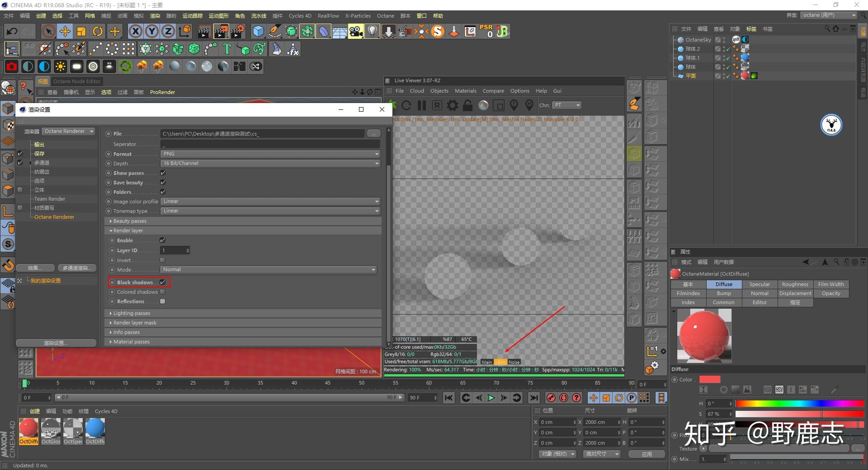Image resolution: width=868 pixels, height=470 pixels.
Task: Expand the Lighting passes section
Action: click(132, 313)
